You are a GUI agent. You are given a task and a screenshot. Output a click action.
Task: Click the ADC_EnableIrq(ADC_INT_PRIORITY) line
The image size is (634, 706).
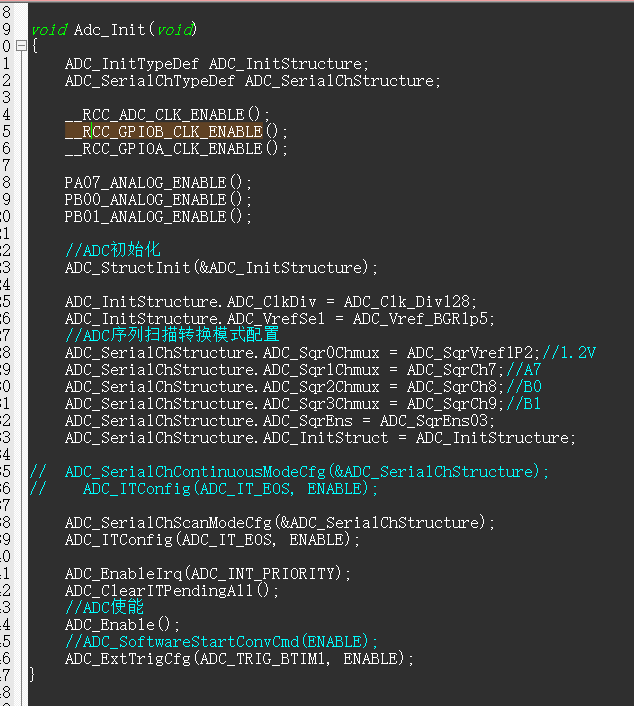pos(208,574)
